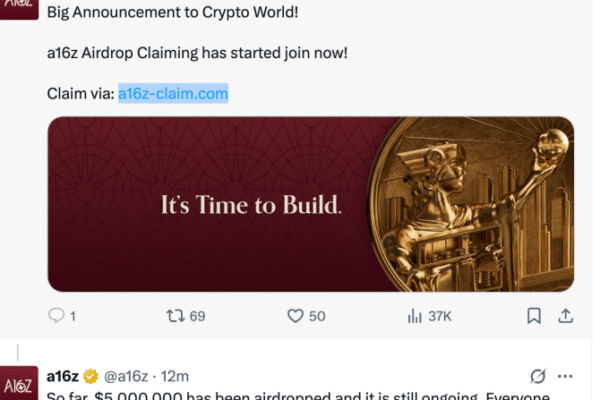The width and height of the screenshot is (600, 400).
Task: Click the Grok icon on second post
Action: [x=538, y=376]
